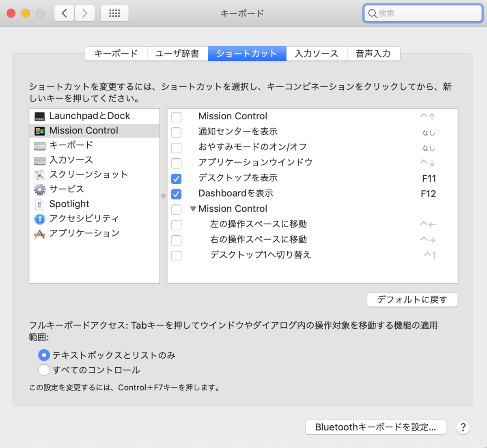The width and height of the screenshot is (487, 448).
Task: Collapse the Mission Control disclosure triangle
Action: pyautogui.click(x=193, y=209)
